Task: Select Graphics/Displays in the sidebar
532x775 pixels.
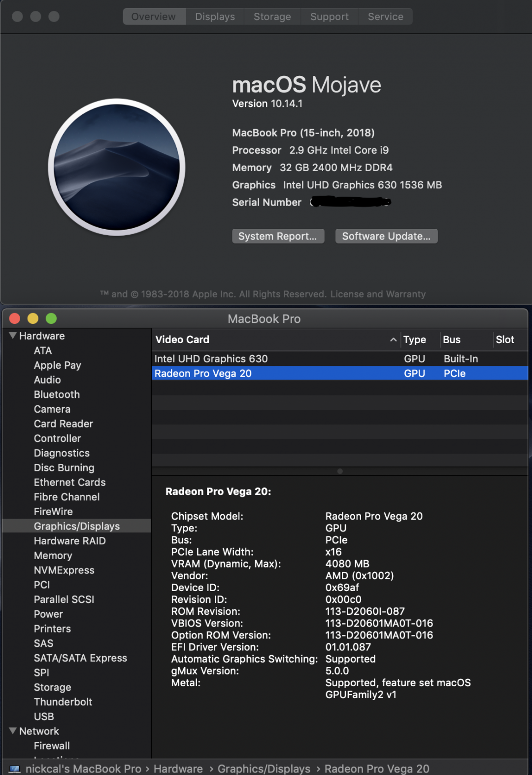Action: click(x=77, y=526)
